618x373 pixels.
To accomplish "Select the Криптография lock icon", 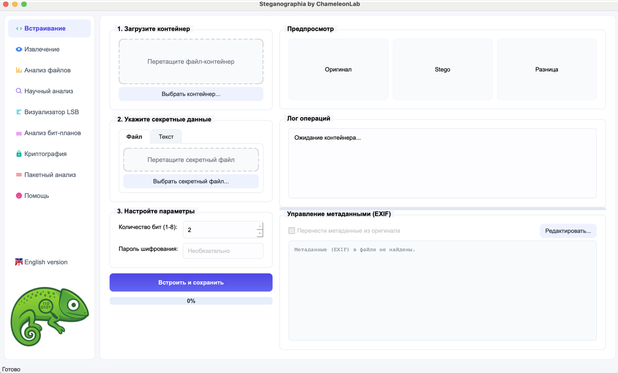I will [x=19, y=154].
